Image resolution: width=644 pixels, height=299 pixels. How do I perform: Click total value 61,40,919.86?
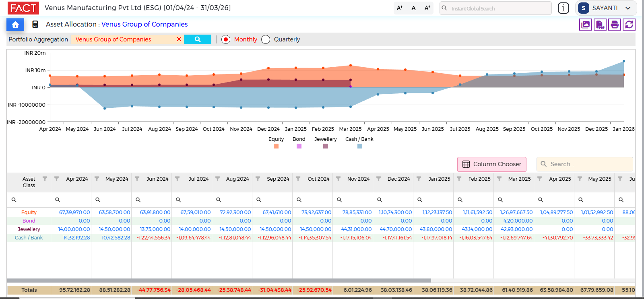click(518, 290)
